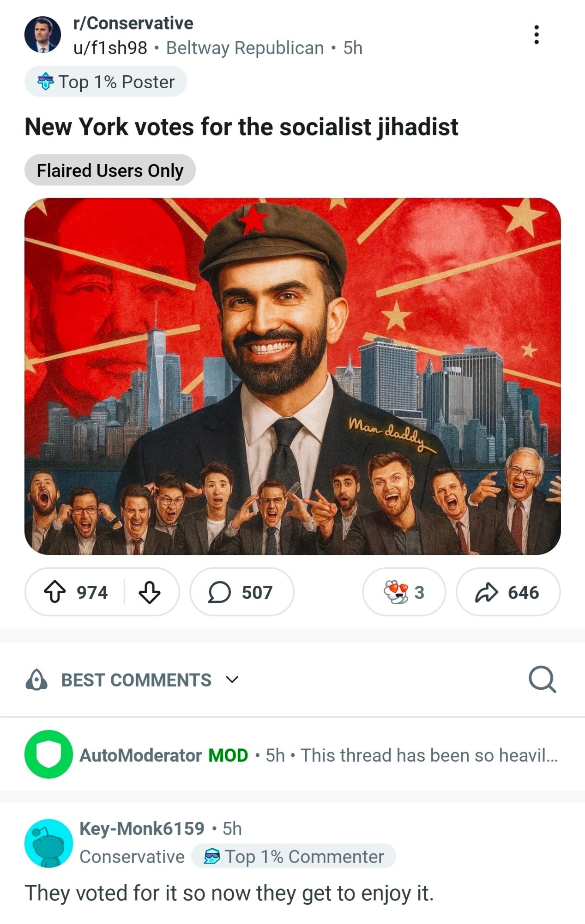Open the post's poster image full view
Screen dimensions: 585x924
tap(292, 376)
